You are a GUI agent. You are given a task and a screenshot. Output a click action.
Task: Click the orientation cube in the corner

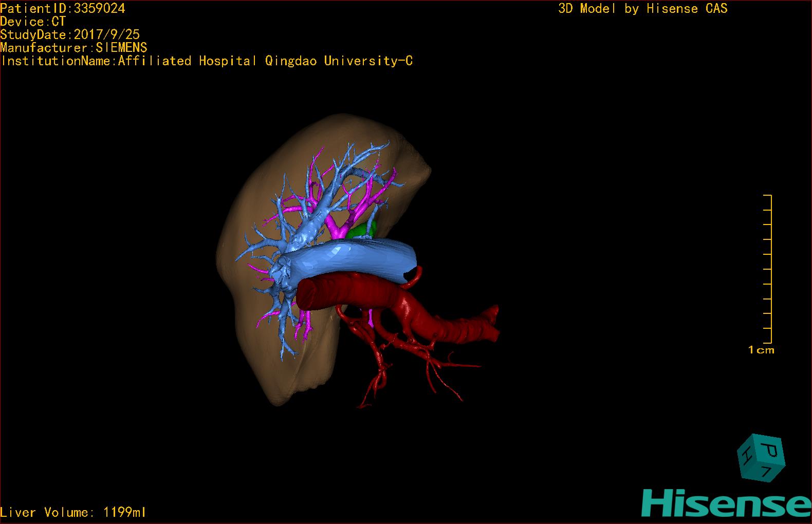pyautogui.click(x=761, y=458)
